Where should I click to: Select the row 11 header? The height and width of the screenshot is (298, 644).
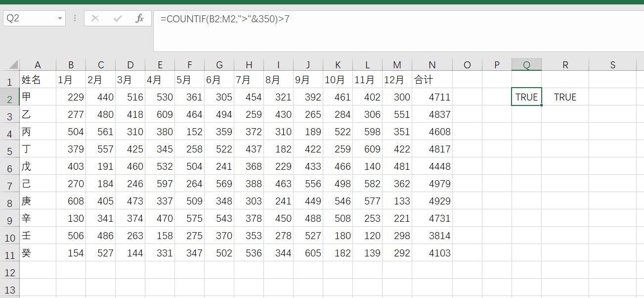(x=9, y=253)
